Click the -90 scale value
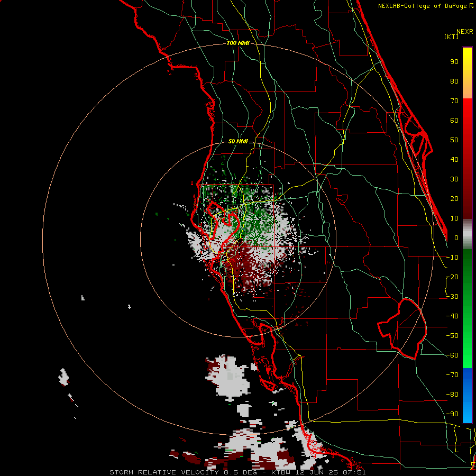The height and width of the screenshot is (476, 476). point(452,414)
